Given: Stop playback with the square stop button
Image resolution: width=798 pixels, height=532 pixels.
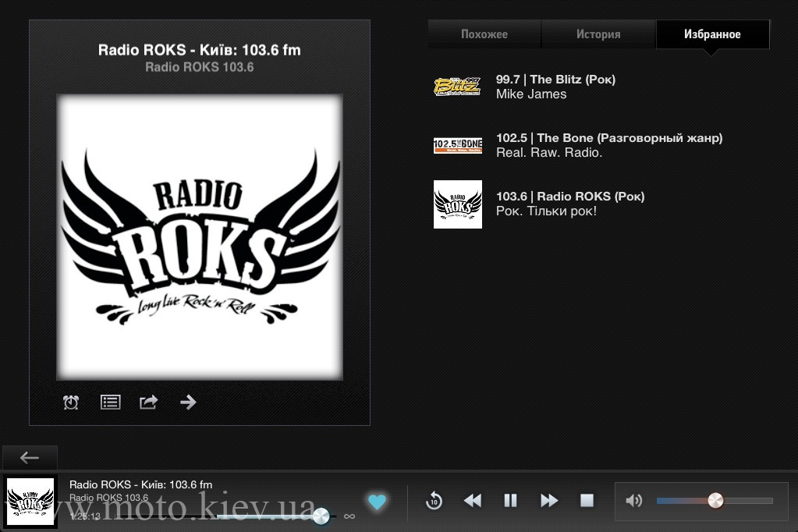Looking at the screenshot, I should pos(587,501).
